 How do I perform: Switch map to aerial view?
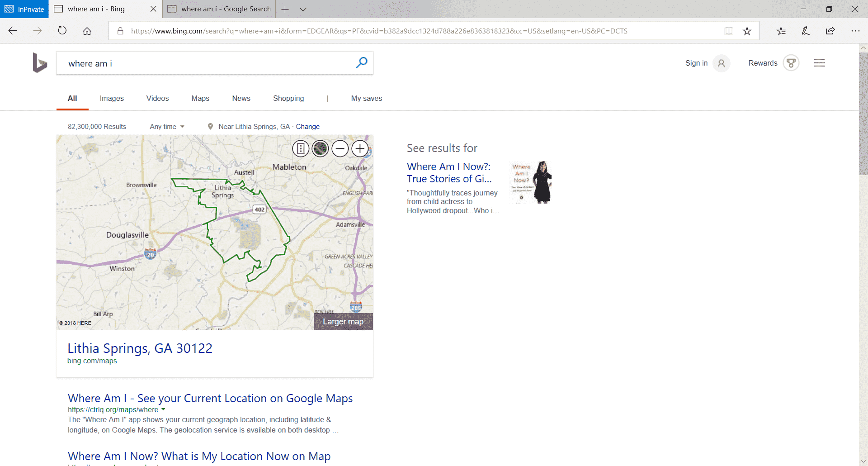[320, 148]
